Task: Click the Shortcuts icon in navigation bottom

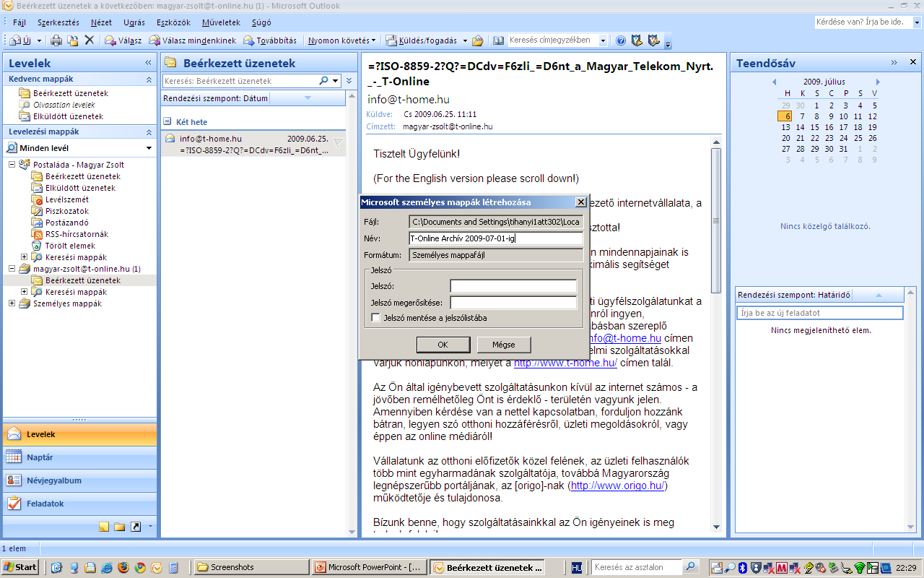Action: (x=135, y=527)
